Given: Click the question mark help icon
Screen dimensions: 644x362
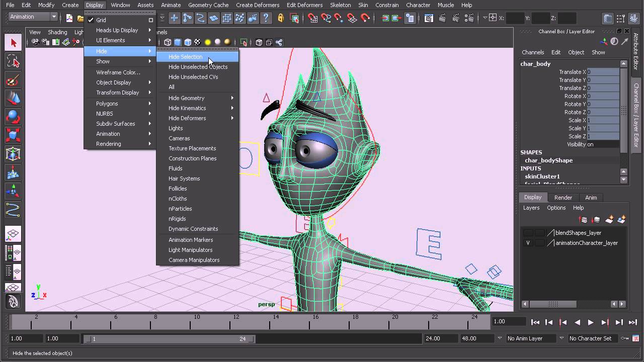Looking at the screenshot, I should [266, 18].
